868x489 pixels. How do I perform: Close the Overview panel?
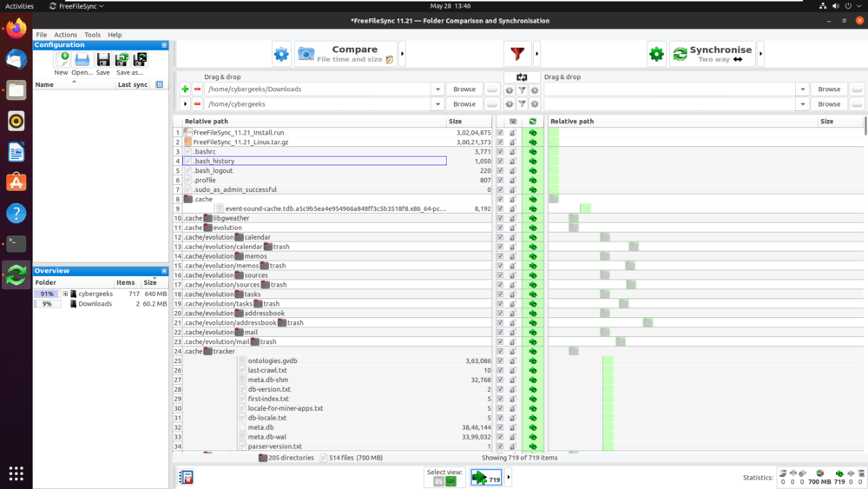pos(164,271)
